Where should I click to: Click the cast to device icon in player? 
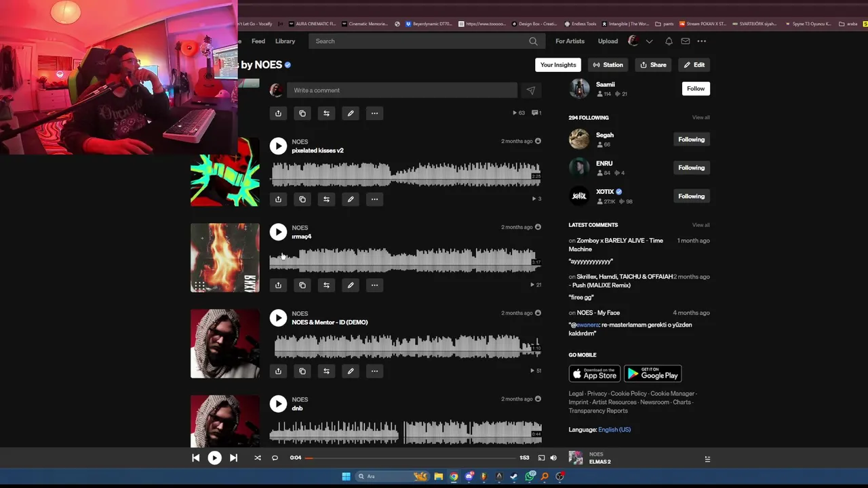point(541,458)
